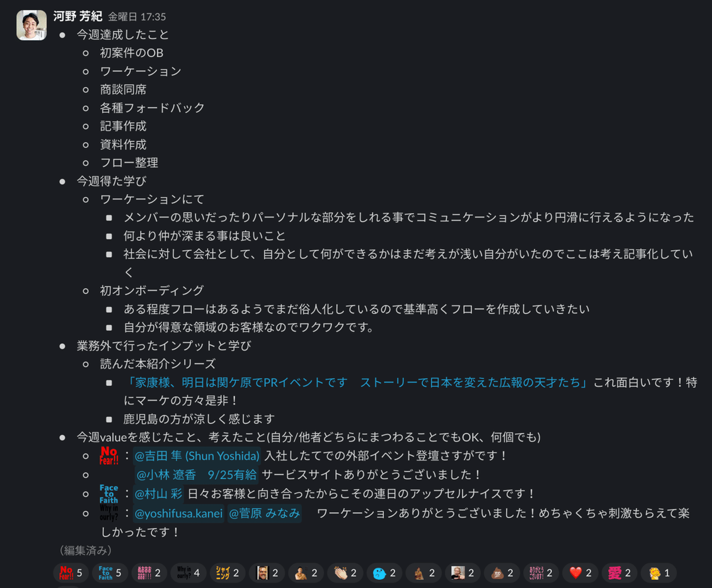Viewport: 712px width, 588px height.
Task: Click the 金曜日 17:35 message timestamp
Action: 137,17
